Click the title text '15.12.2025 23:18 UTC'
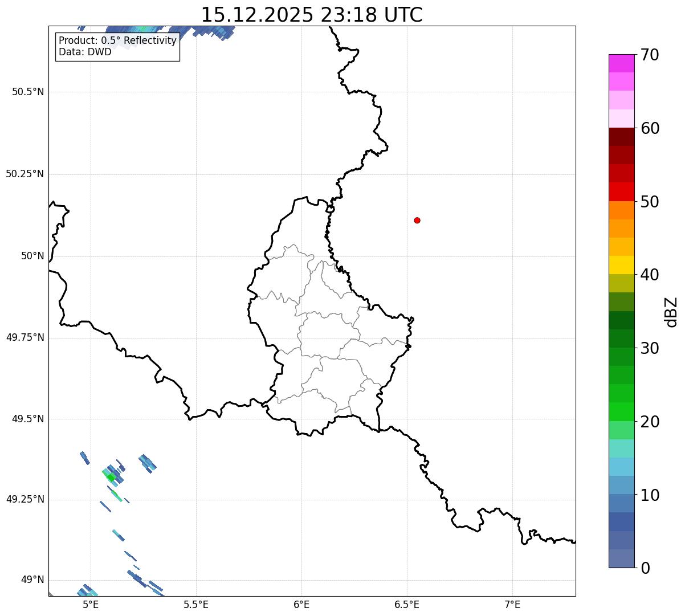 (312, 14)
